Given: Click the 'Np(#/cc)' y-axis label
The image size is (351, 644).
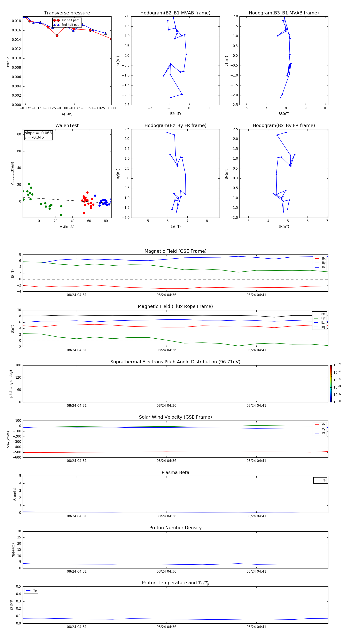Looking at the screenshot, I should pyautogui.click(x=13, y=550).
